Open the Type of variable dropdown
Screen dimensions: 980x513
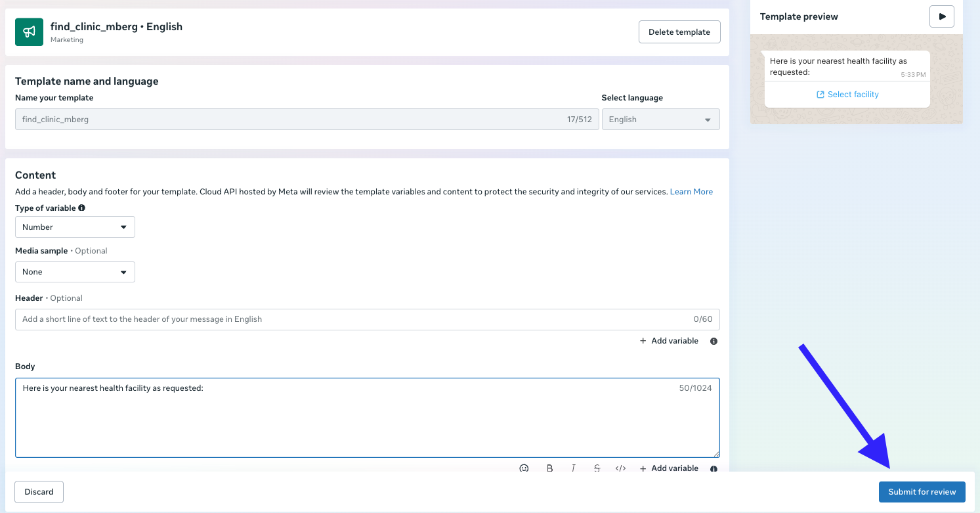click(75, 227)
